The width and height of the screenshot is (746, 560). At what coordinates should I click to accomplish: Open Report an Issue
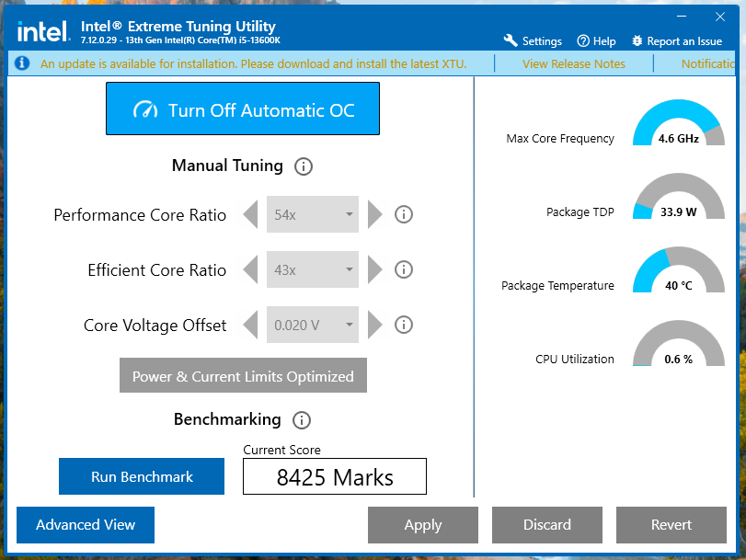point(677,41)
